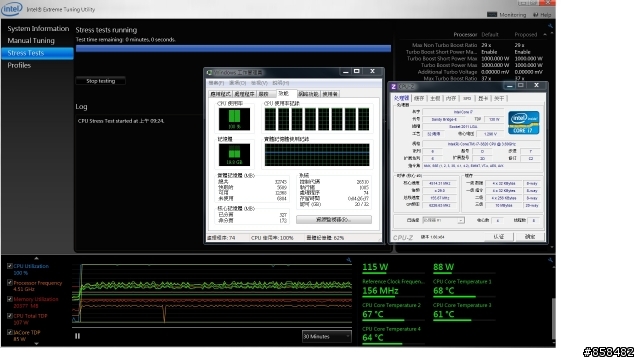Click the down arrow below the monitor checkbox list
Screen dimensions: 640x360
tap(36, 344)
